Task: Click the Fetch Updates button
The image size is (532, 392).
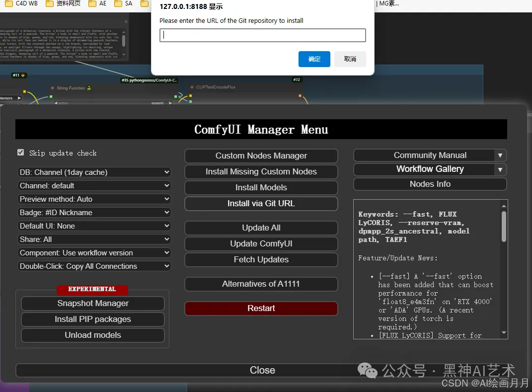Action: (x=261, y=260)
